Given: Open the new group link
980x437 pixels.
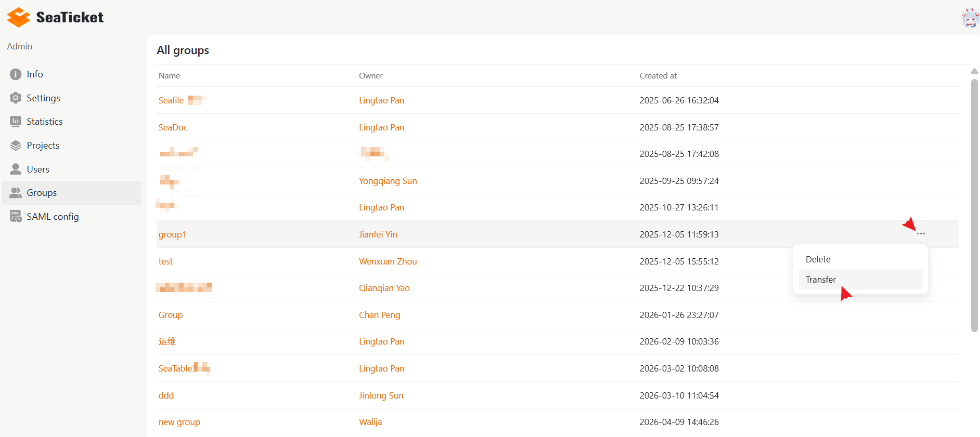Looking at the screenshot, I should tap(179, 422).
